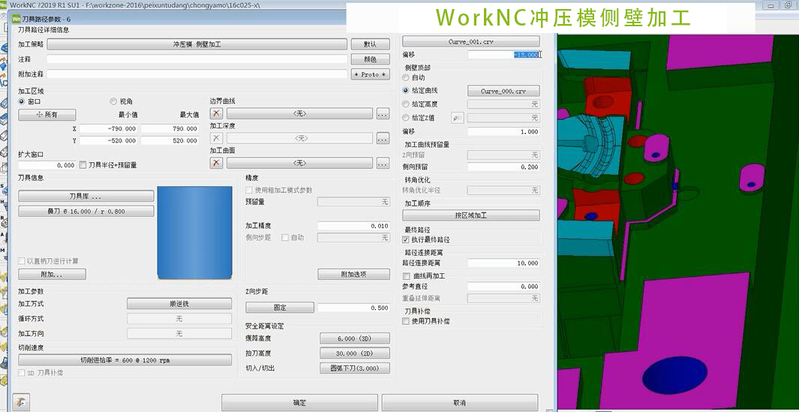Screen dimensions: 799x412
Task: Change Z向步距 mode button 固定
Action: coord(280,308)
